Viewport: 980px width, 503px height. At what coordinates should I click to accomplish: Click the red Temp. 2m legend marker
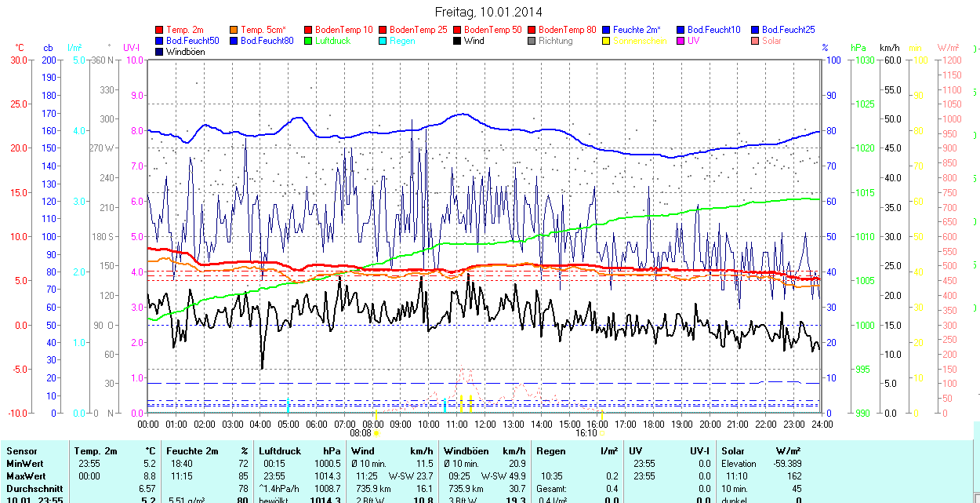pyautogui.click(x=159, y=30)
